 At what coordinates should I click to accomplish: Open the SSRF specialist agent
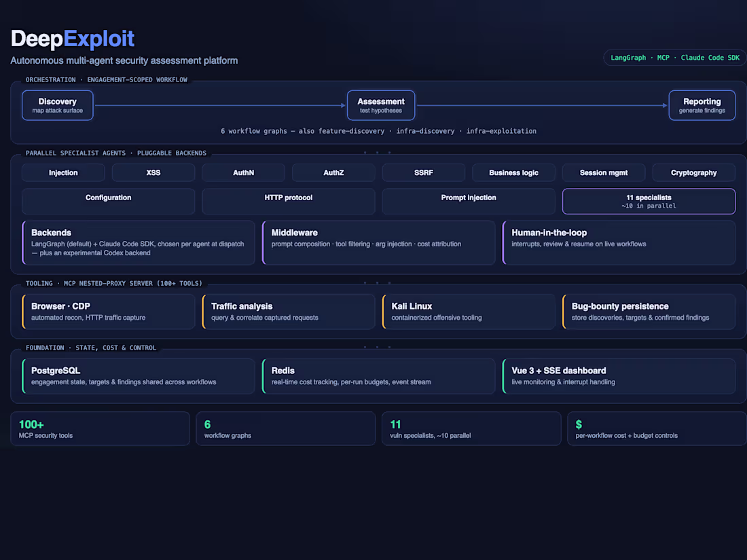[x=424, y=172]
